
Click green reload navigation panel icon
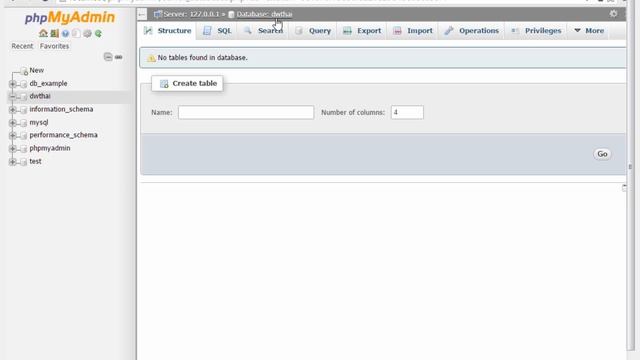pos(98,33)
